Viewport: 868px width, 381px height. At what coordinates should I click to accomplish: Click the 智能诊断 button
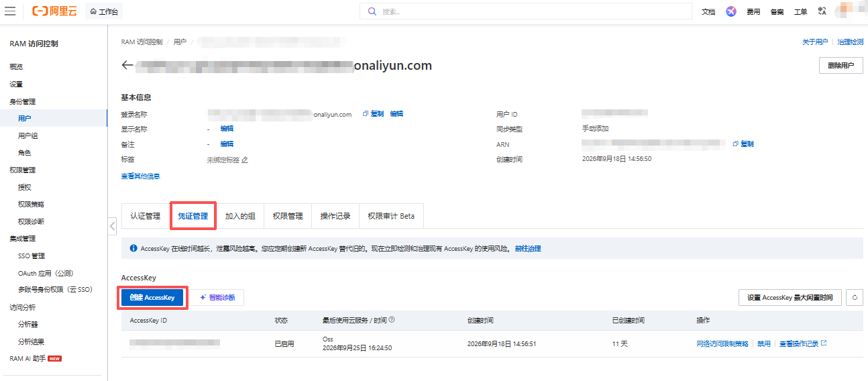[x=217, y=297]
